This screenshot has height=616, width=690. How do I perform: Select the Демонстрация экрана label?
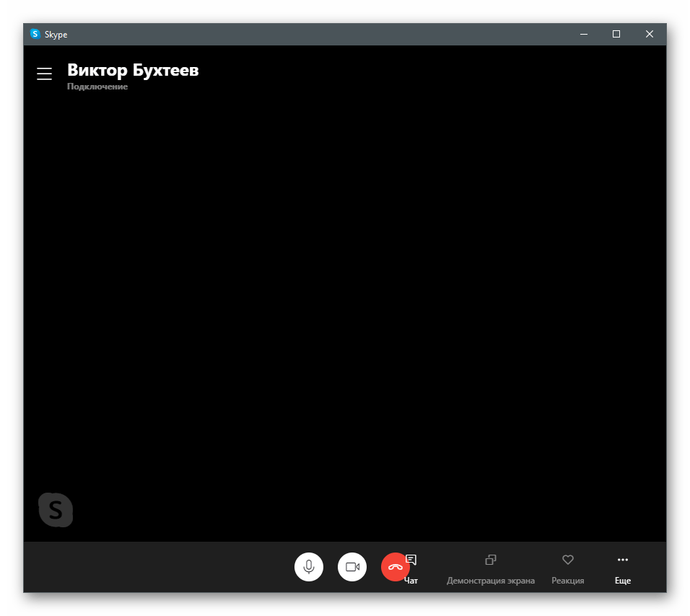click(x=491, y=581)
